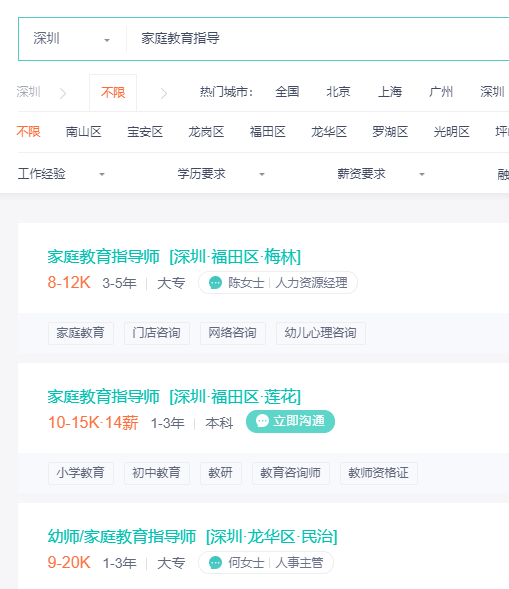Click the 8-12K salary text
The height and width of the screenshot is (589, 509).
(69, 282)
